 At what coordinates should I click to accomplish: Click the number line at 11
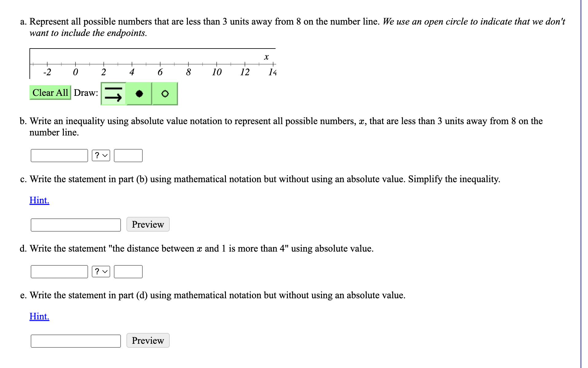pos(230,64)
